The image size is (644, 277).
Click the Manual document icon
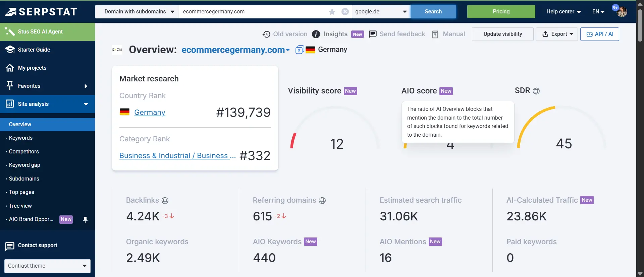[x=435, y=34]
